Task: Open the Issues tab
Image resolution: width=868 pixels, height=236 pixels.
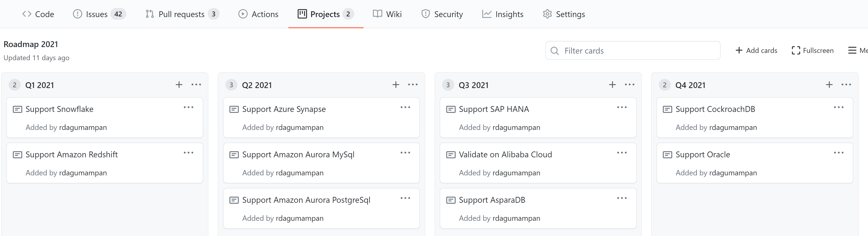Action: click(x=99, y=14)
